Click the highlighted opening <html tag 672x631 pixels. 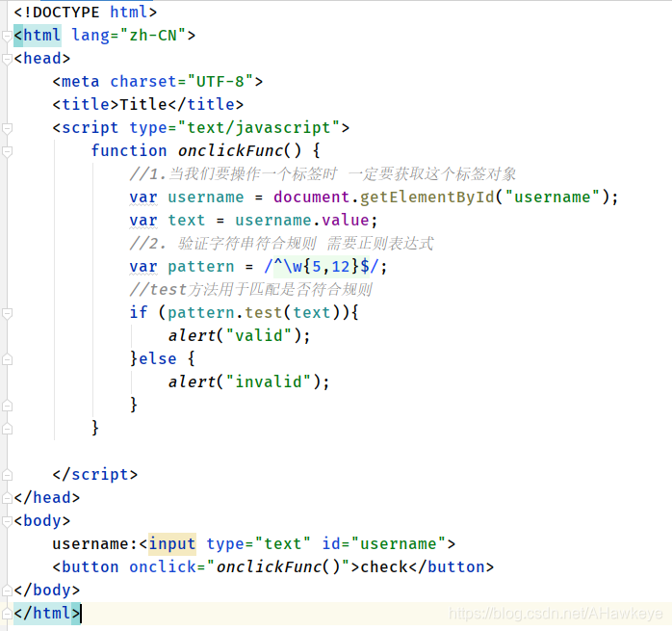tap(38, 36)
